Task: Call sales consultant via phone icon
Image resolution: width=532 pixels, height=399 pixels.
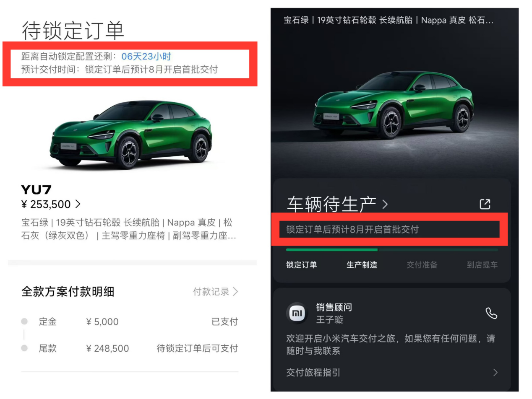Action: click(x=491, y=313)
